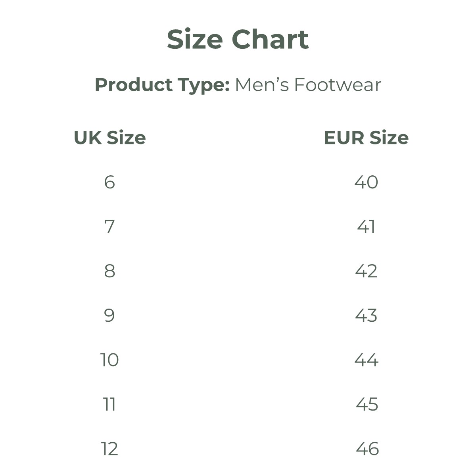Image resolution: width=476 pixels, height=476 pixels.
Task: Select the bold "Product Type:" label
Action: [x=162, y=85]
